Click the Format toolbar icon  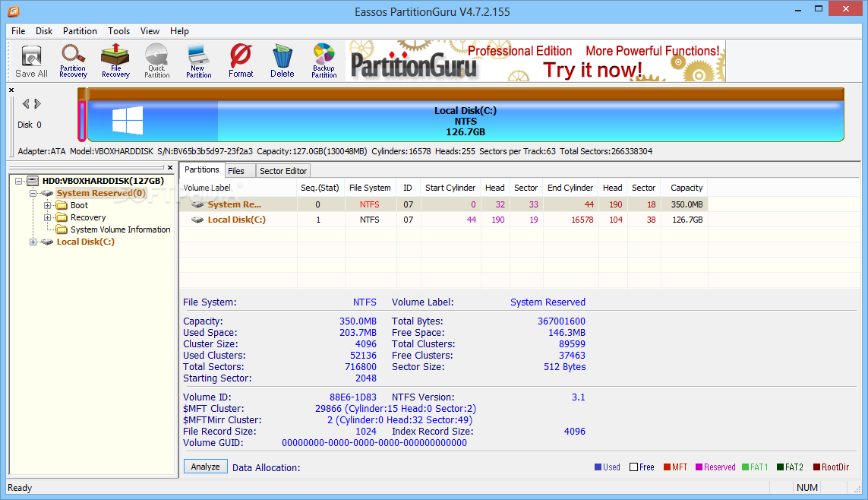point(241,62)
